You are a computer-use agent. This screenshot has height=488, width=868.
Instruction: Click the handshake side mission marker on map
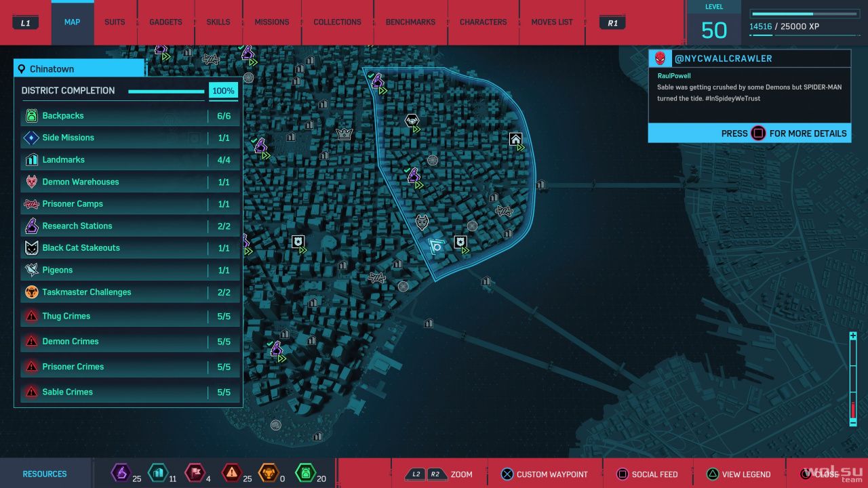click(x=412, y=121)
